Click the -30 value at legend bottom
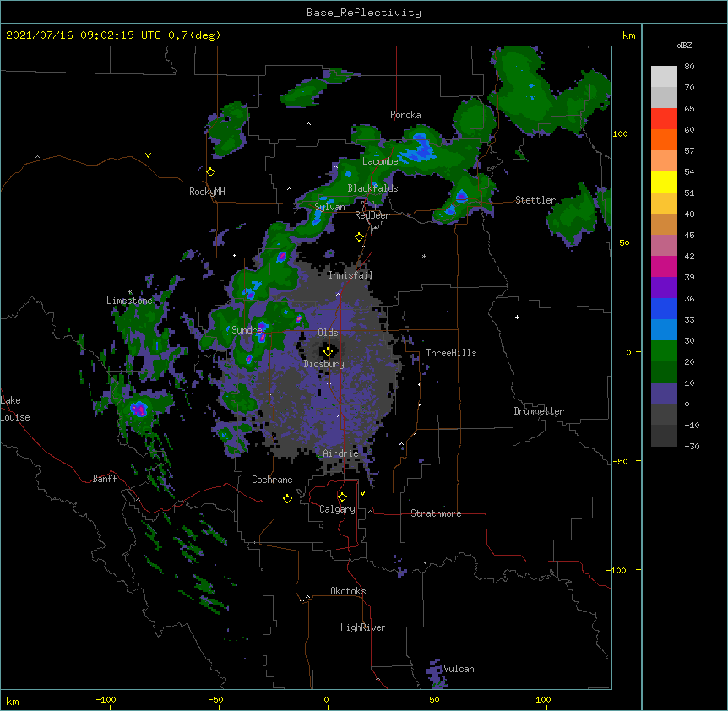This screenshot has height=711, width=728. (692, 447)
